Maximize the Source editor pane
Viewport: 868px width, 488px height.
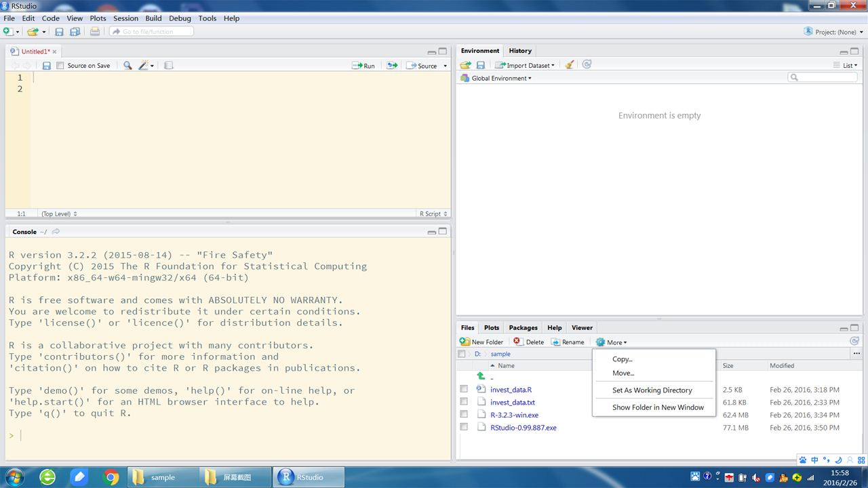click(443, 52)
